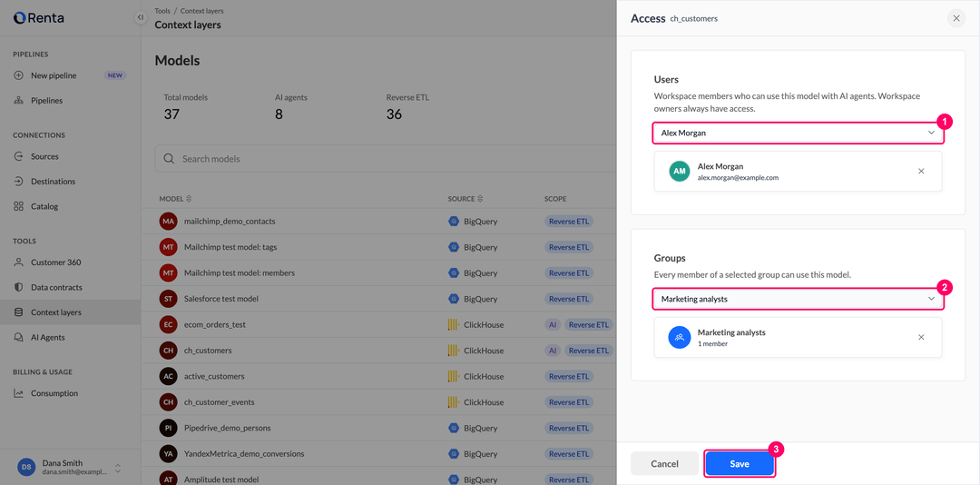Image resolution: width=980 pixels, height=485 pixels.
Task: Click the Consumption chart icon
Action: [x=19, y=393]
